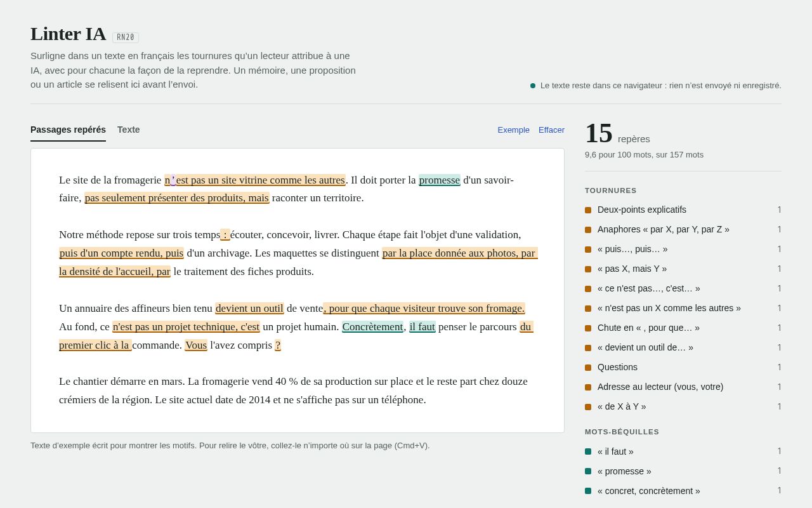This screenshot has width=812, height=508.
Task: Click highlighted "pas seulement présenter des produits, mais"
Action: point(177,198)
